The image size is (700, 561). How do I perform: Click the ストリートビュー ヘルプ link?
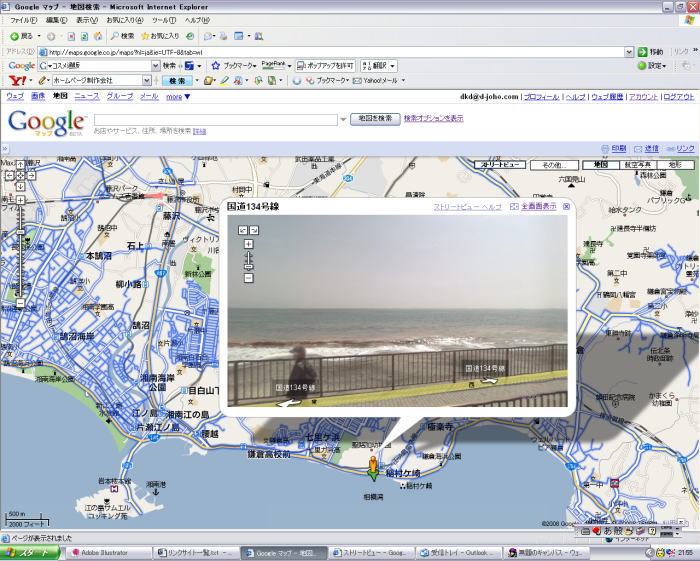click(467, 207)
